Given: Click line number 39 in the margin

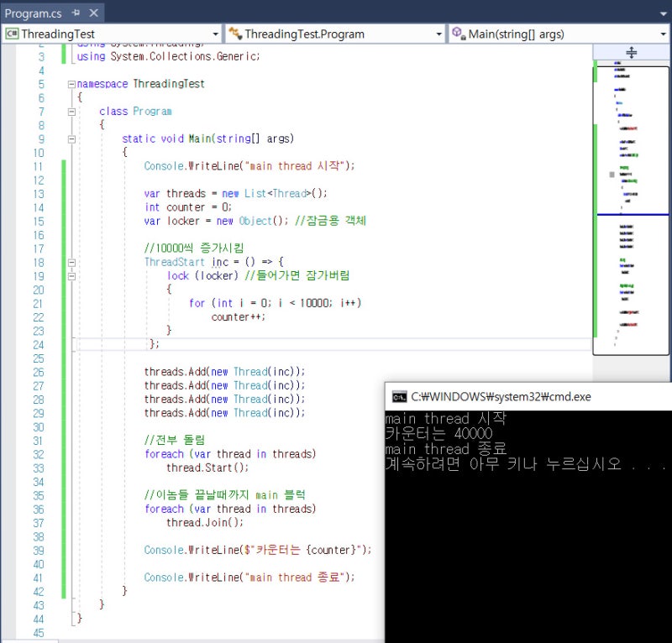Looking at the screenshot, I should pyautogui.click(x=38, y=550).
